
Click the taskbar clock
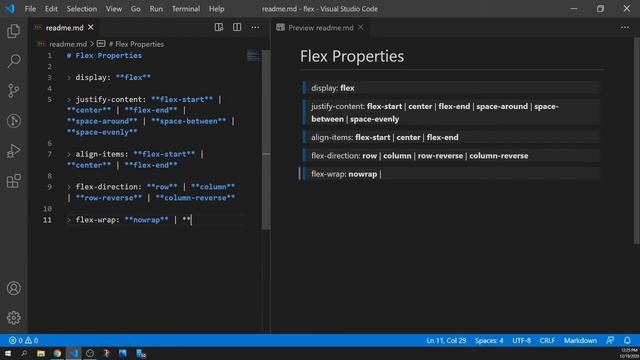click(629, 353)
